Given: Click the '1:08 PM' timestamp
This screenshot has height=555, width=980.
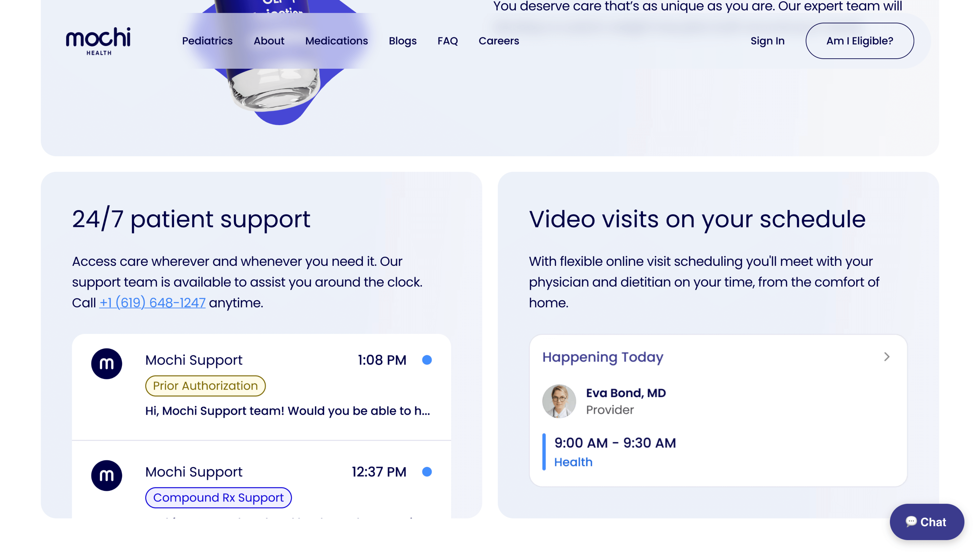Looking at the screenshot, I should [x=382, y=360].
